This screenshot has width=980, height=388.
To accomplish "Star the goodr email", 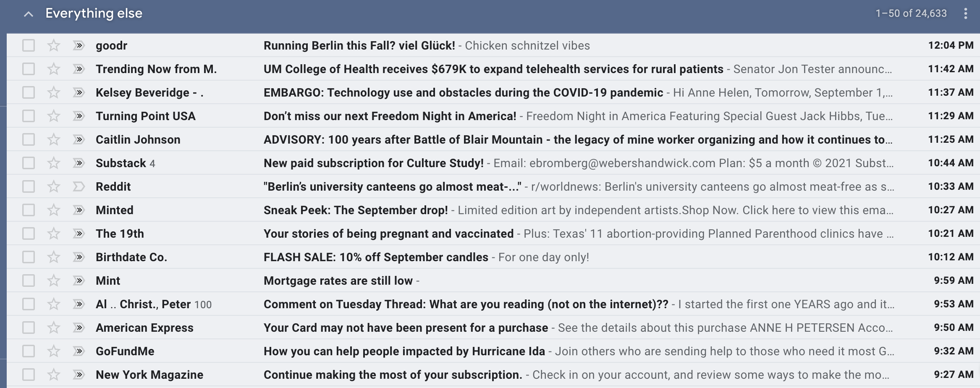I will 53,45.
